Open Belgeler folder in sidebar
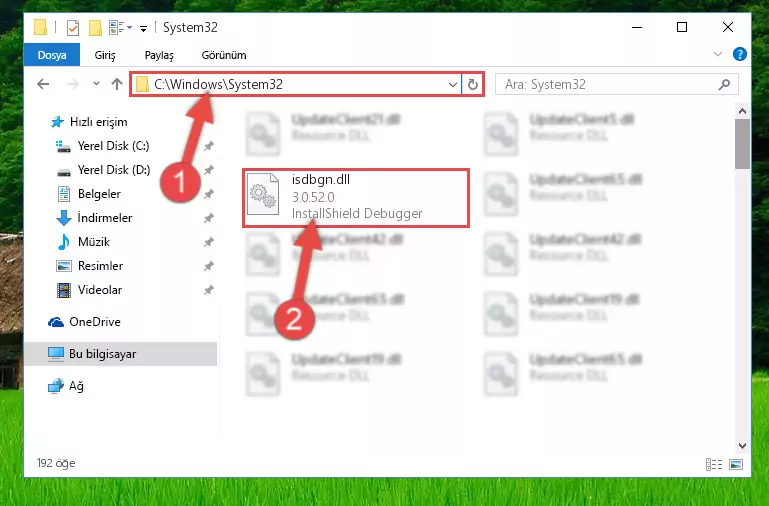This screenshot has height=506, width=769. pos(89,194)
